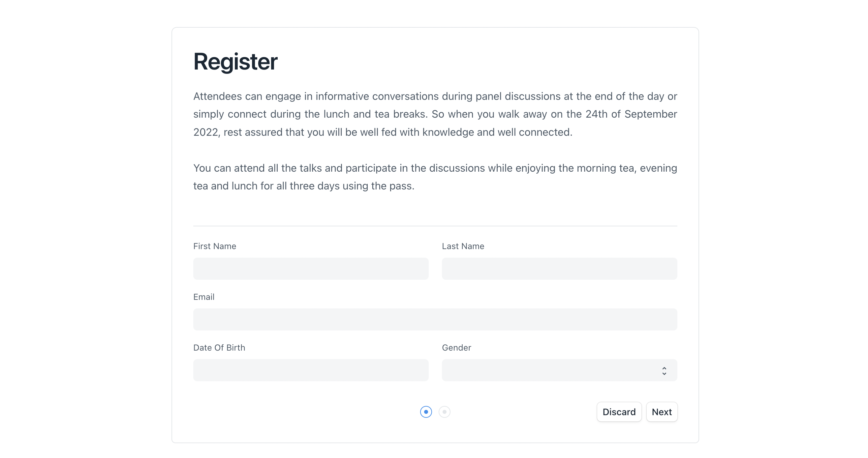The width and height of the screenshot is (868, 458).
Task: Click the active blue pagination dot
Action: [426, 412]
